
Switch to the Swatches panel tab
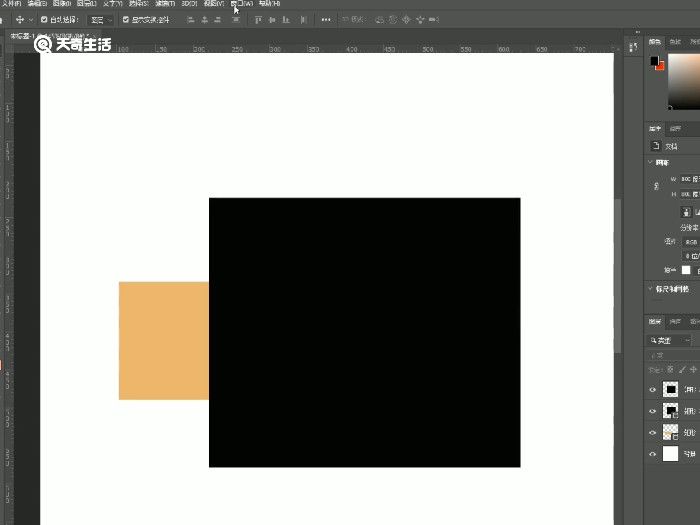click(x=675, y=42)
